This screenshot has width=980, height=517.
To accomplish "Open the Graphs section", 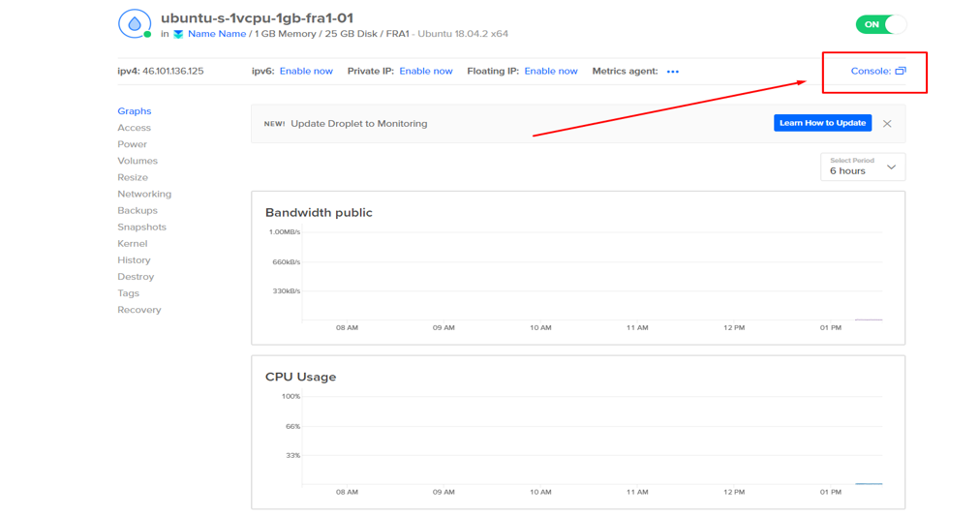I will click(x=135, y=110).
